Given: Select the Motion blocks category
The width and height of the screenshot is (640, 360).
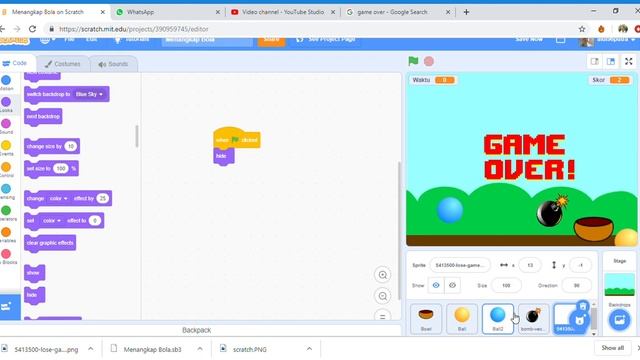Looking at the screenshot, I should pos(6,82).
